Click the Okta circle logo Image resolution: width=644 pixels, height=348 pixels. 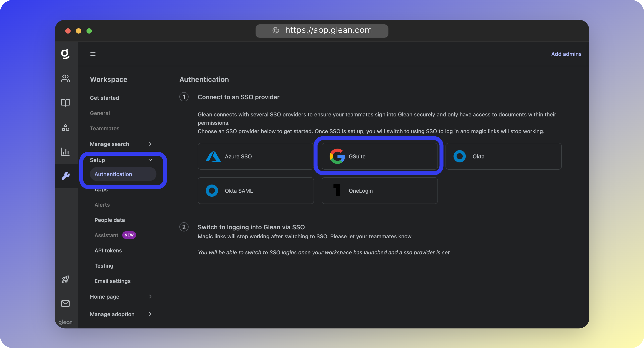tap(459, 156)
